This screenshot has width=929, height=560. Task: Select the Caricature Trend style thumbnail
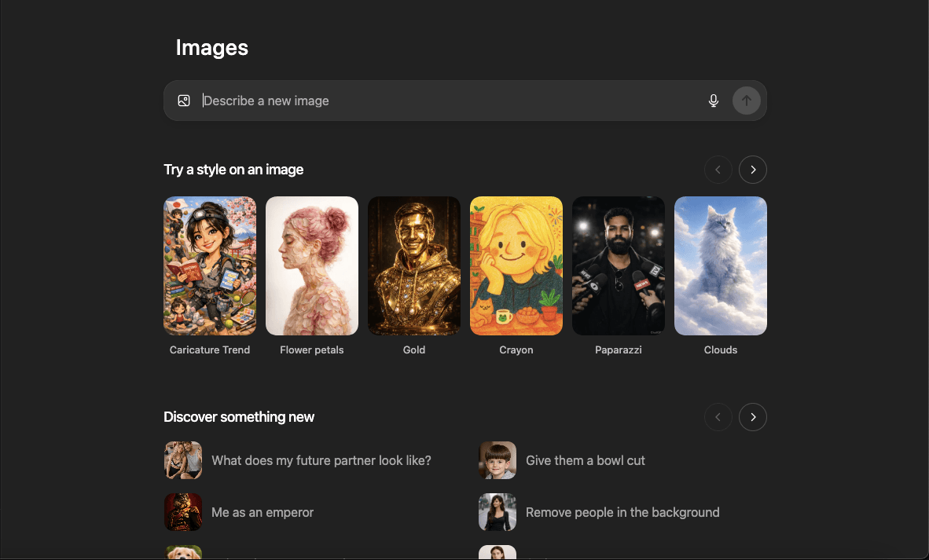click(210, 265)
